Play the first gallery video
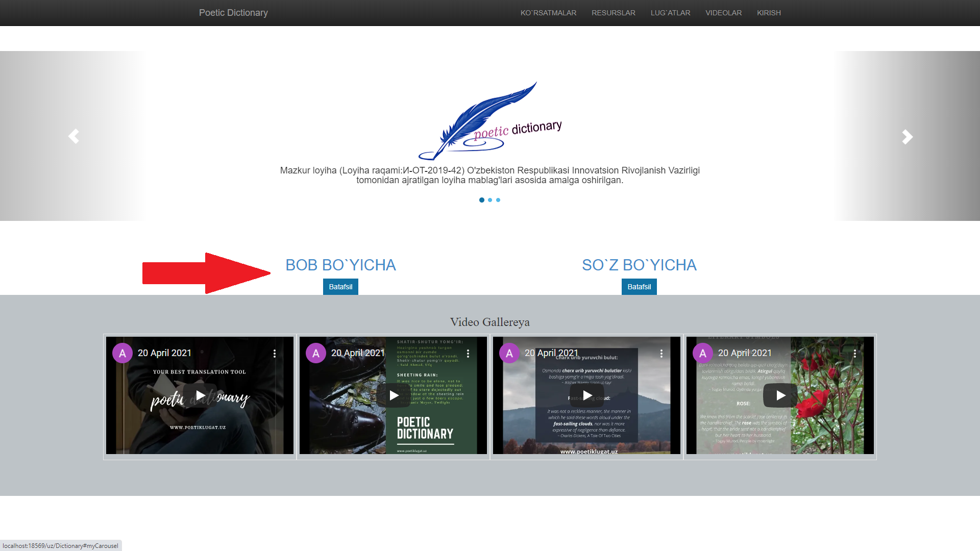980x551 pixels. pyautogui.click(x=200, y=395)
